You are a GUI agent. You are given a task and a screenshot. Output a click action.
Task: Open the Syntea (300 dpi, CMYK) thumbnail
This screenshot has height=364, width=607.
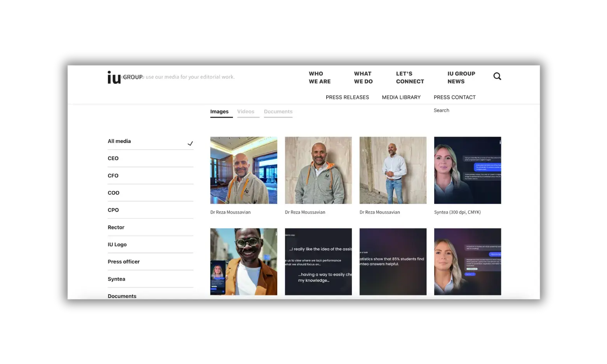tap(468, 170)
